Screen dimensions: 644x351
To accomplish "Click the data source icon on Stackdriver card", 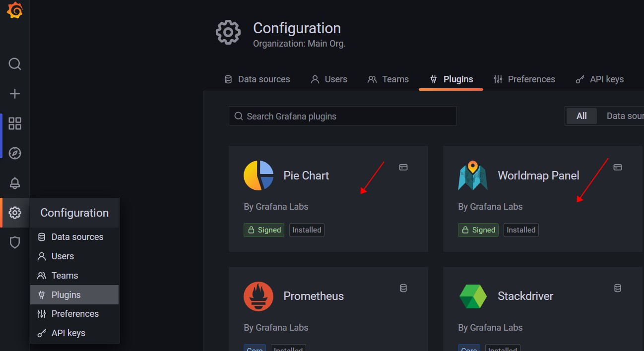I will pyautogui.click(x=618, y=288).
